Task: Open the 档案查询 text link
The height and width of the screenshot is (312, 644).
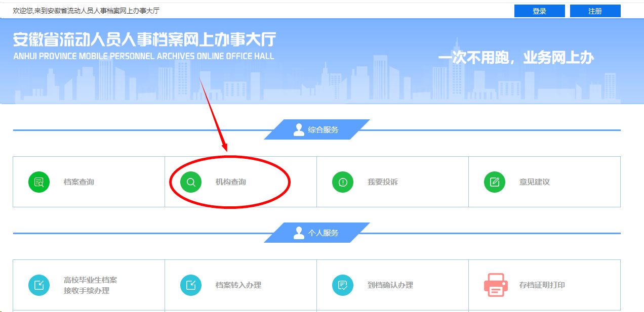Action: 79,182
